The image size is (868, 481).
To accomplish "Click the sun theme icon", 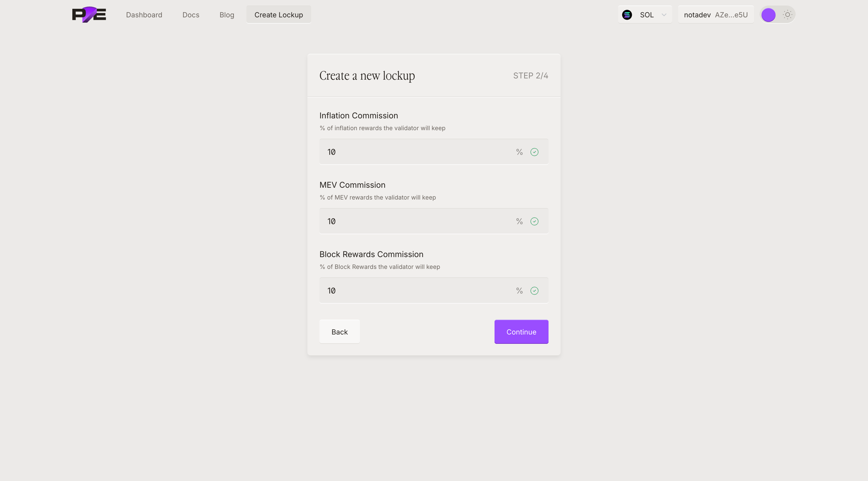I will tap(787, 15).
